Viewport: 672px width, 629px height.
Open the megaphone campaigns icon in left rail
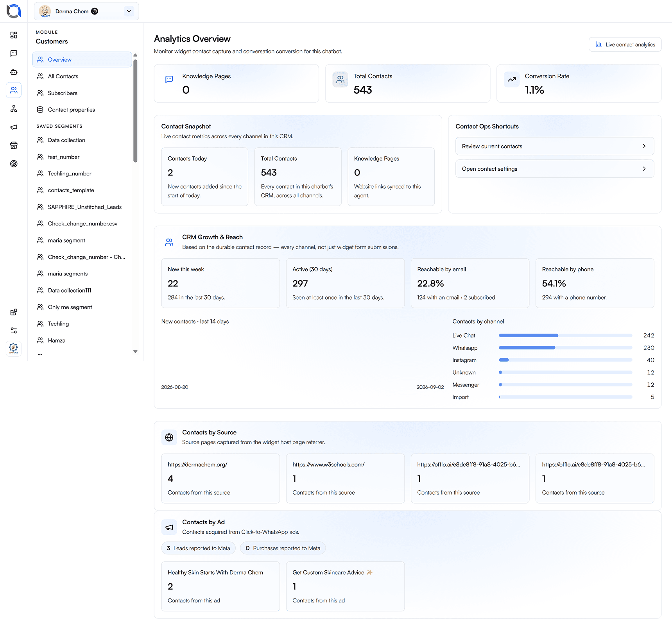pyautogui.click(x=14, y=127)
